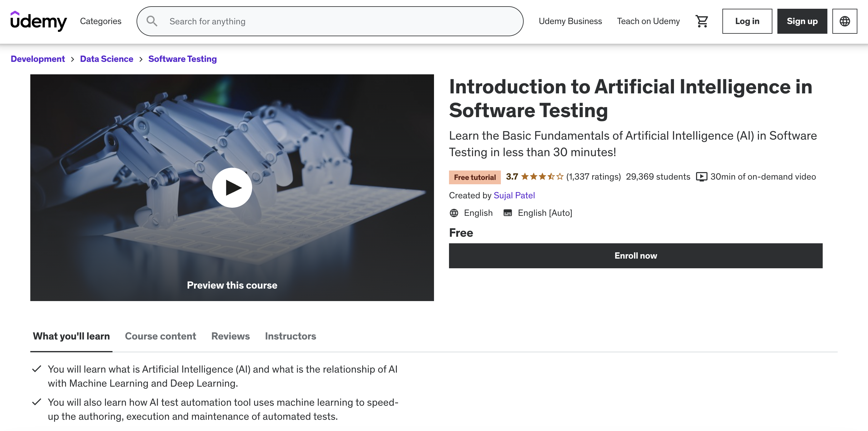Open instructor Sujal Patel's profile
The image size is (868, 431).
tap(514, 195)
